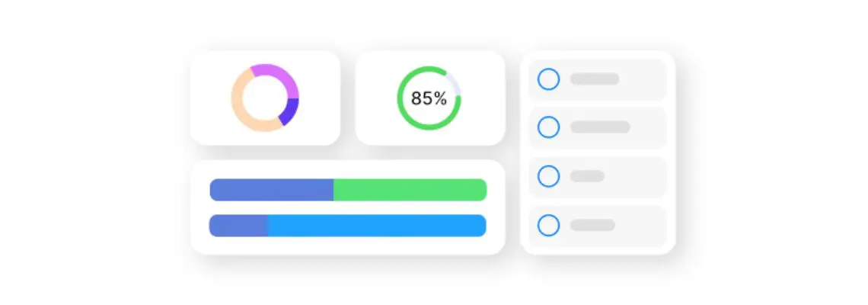Click the purple segment of the donut chart
The width and height of the screenshot is (868, 305).
click(x=273, y=71)
